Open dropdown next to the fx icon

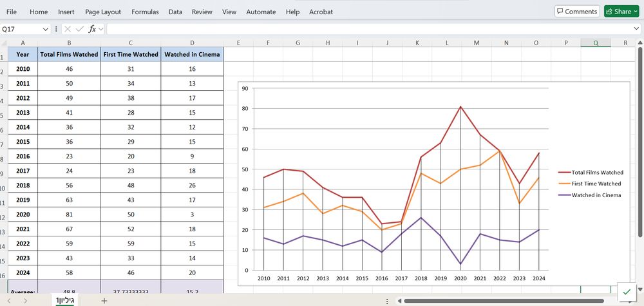pos(101,29)
